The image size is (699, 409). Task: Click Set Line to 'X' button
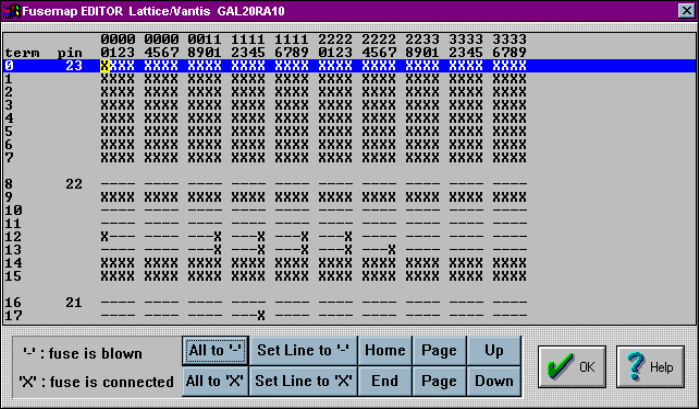click(x=303, y=381)
